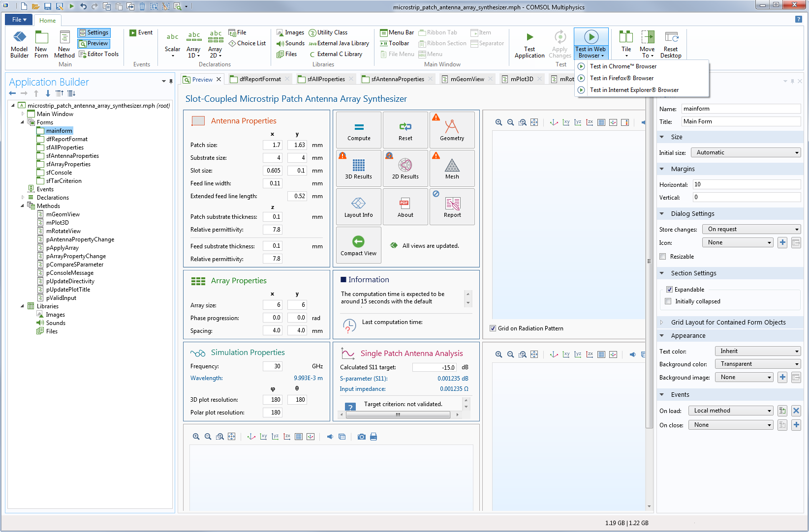The width and height of the screenshot is (809, 532).
Task: Click the Reset Desktop icon
Action: pyautogui.click(x=671, y=37)
